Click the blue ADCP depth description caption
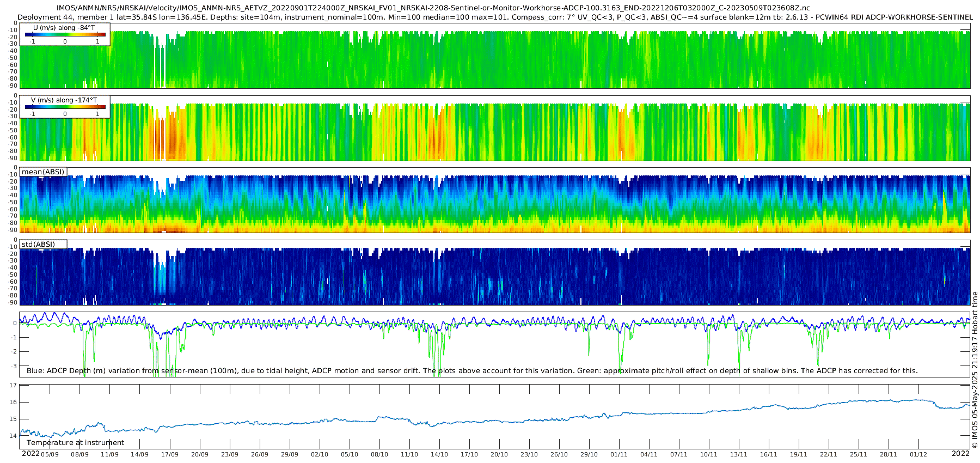Screen dimensions: 980x463 (472, 371)
